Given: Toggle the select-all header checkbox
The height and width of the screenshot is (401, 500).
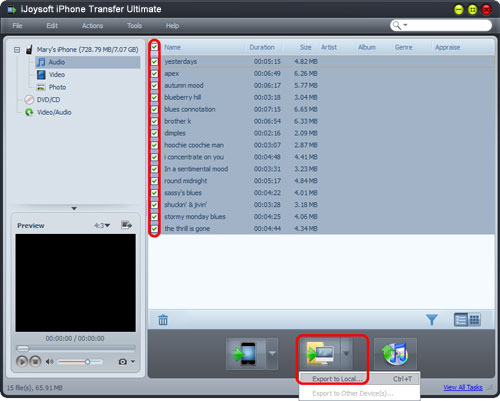Looking at the screenshot, I should click(x=154, y=47).
